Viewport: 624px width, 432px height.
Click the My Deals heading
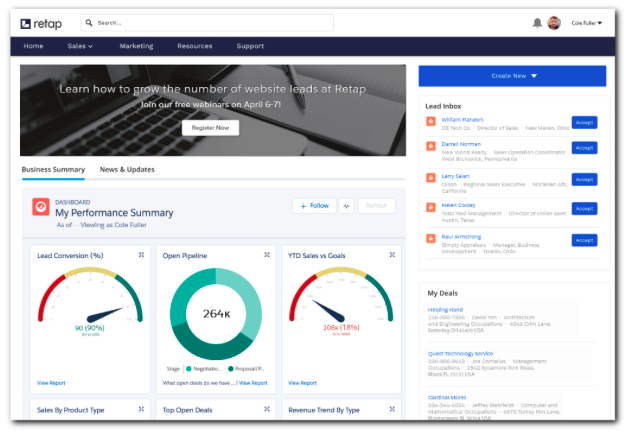click(443, 293)
